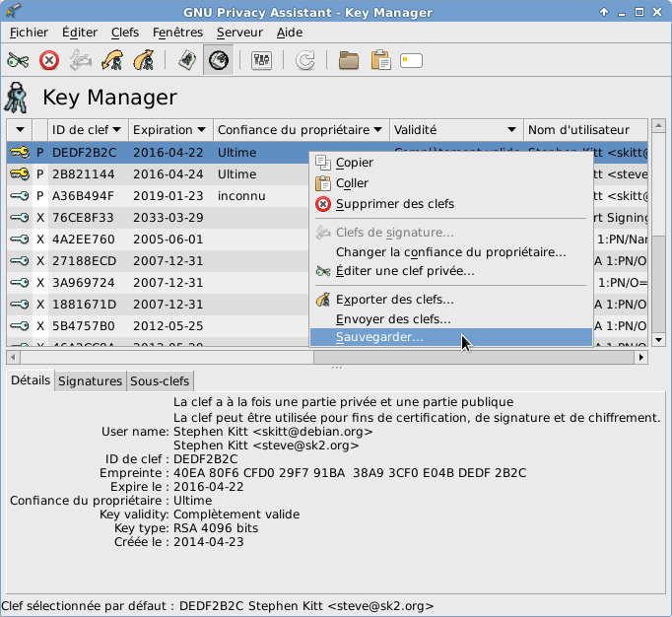Sort by the ID de clef column
The width and height of the screenshot is (672, 617).
tap(87, 130)
